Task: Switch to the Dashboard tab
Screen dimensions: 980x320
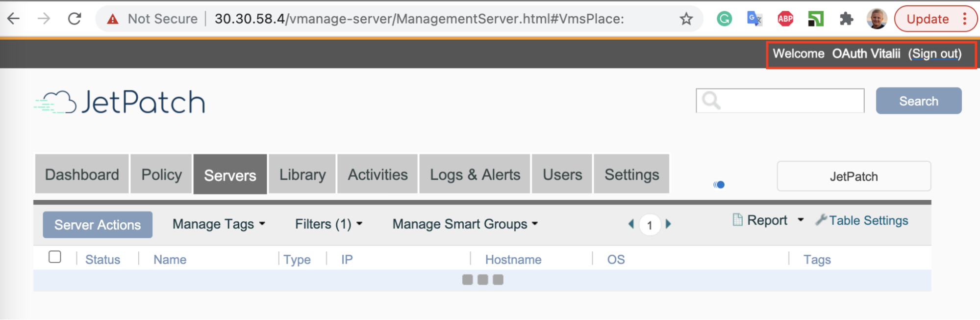Action: click(x=82, y=175)
